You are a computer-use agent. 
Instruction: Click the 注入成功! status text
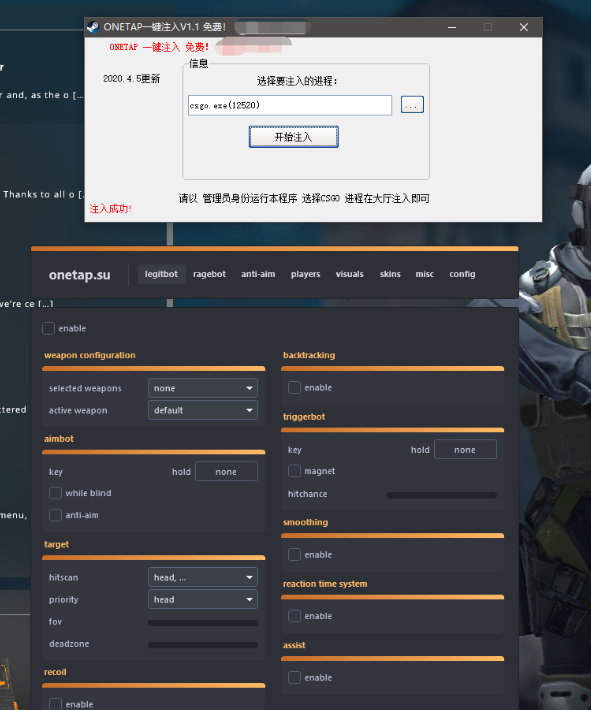pyautogui.click(x=111, y=209)
